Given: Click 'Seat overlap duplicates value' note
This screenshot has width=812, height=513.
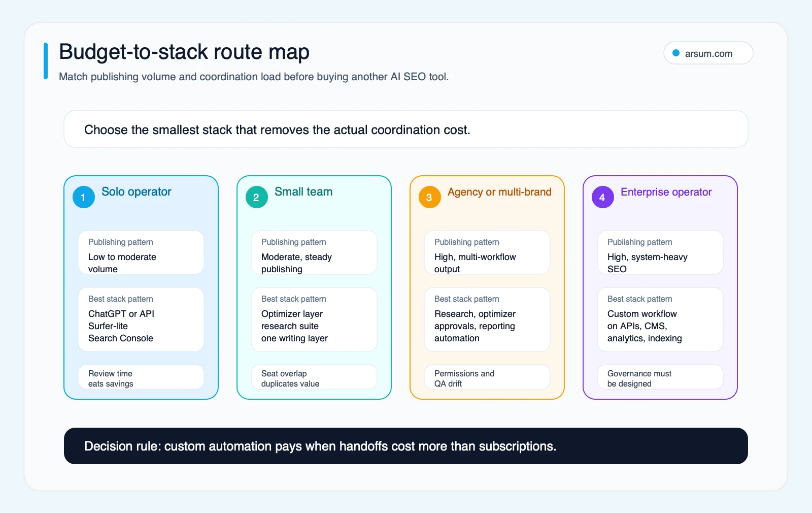Looking at the screenshot, I should pyautogui.click(x=314, y=377).
